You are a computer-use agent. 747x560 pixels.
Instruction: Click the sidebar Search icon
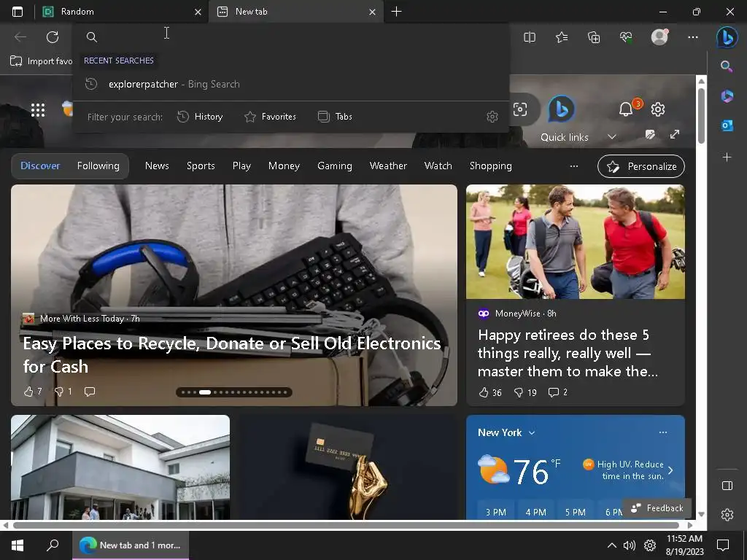point(727,66)
